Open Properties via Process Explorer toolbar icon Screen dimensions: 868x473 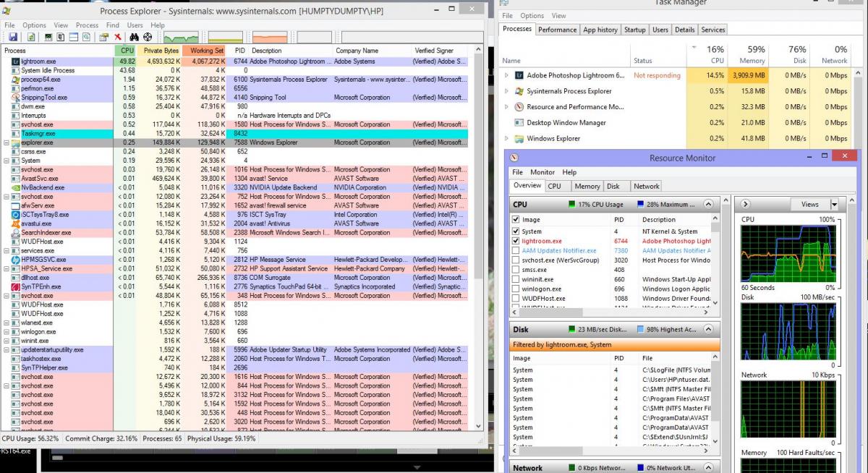click(x=103, y=37)
